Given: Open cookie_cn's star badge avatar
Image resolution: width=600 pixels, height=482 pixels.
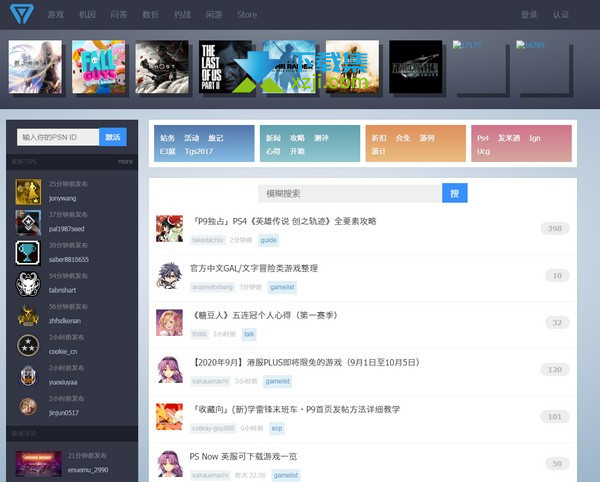Looking at the screenshot, I should pyautogui.click(x=28, y=345).
